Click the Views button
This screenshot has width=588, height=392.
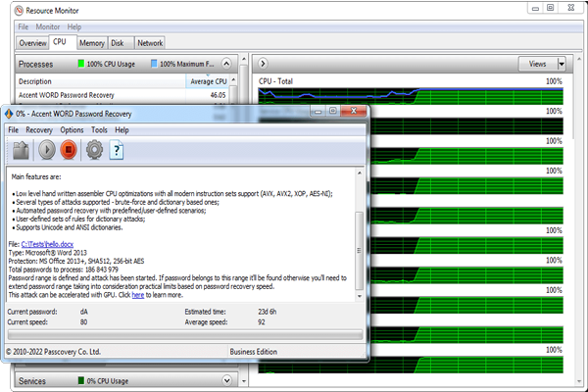pos(537,64)
